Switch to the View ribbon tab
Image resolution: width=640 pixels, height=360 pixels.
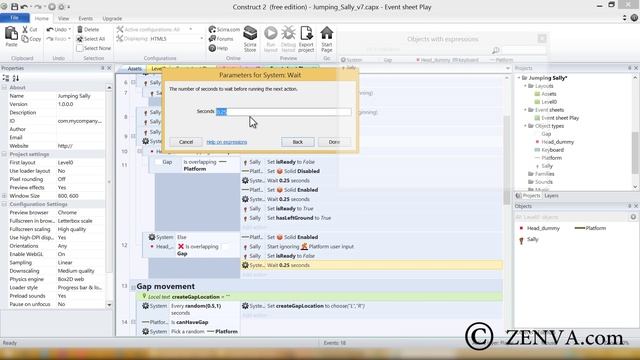point(63,18)
